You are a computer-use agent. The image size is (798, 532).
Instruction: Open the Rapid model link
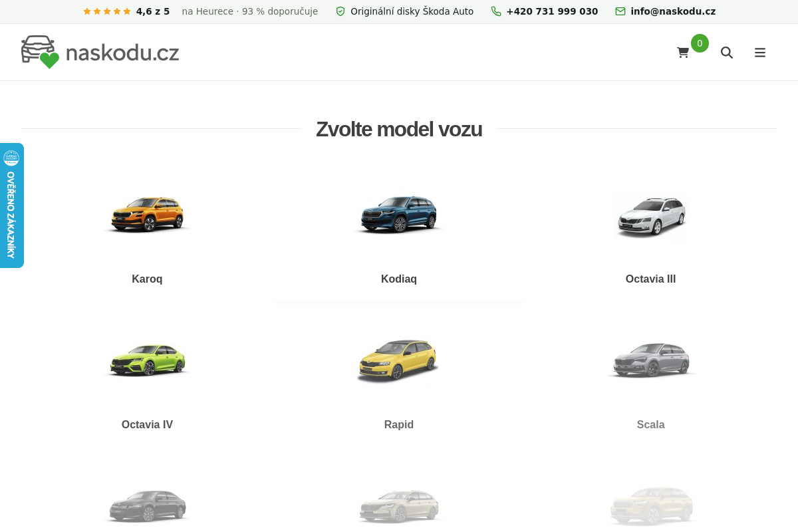(399, 425)
